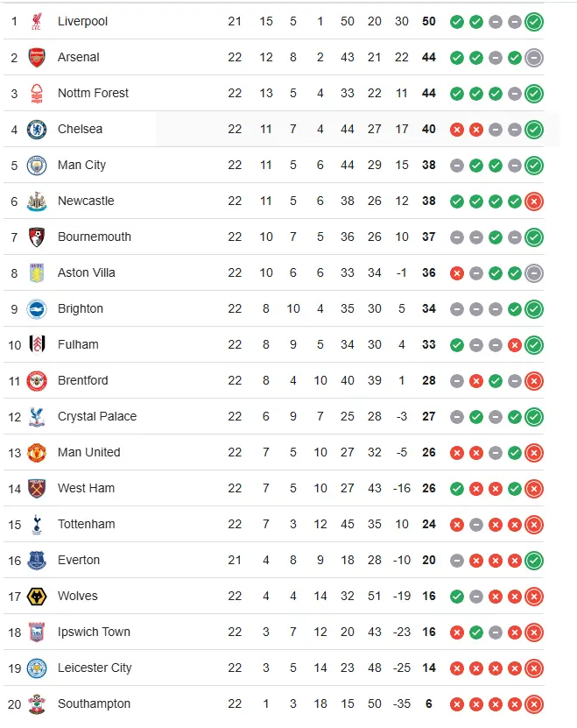577x728 pixels.
Task: Open the Brighton team link
Action: pyautogui.click(x=81, y=308)
